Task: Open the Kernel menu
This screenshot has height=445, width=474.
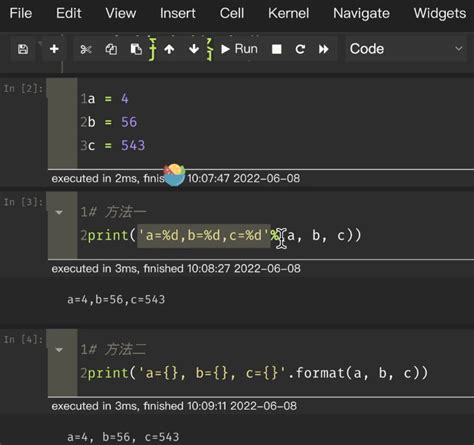Action: 288,13
